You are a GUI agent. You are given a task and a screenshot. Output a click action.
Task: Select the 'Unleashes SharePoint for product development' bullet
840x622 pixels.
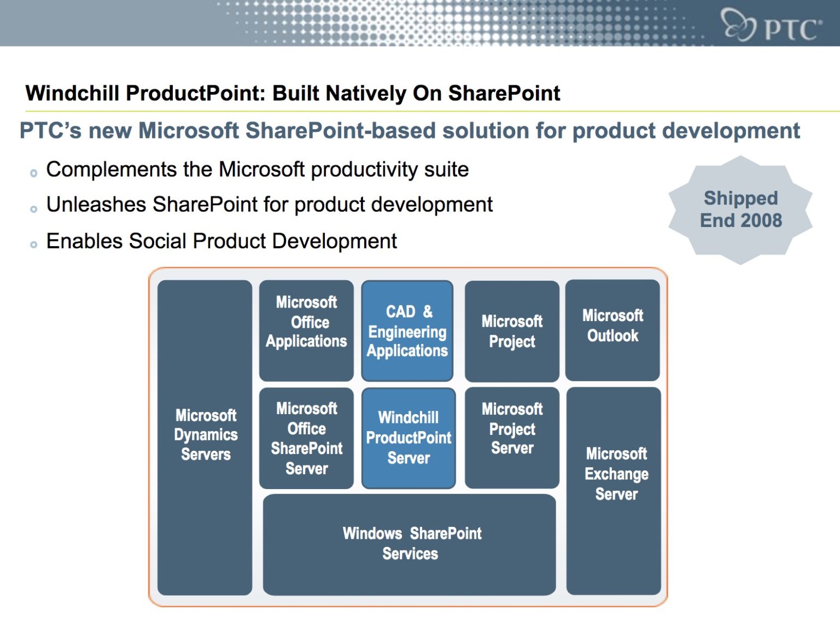coord(269,205)
